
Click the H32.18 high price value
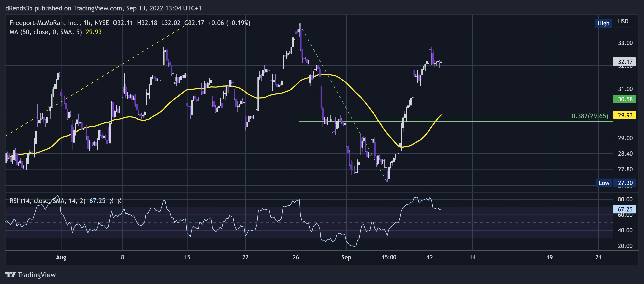point(147,23)
